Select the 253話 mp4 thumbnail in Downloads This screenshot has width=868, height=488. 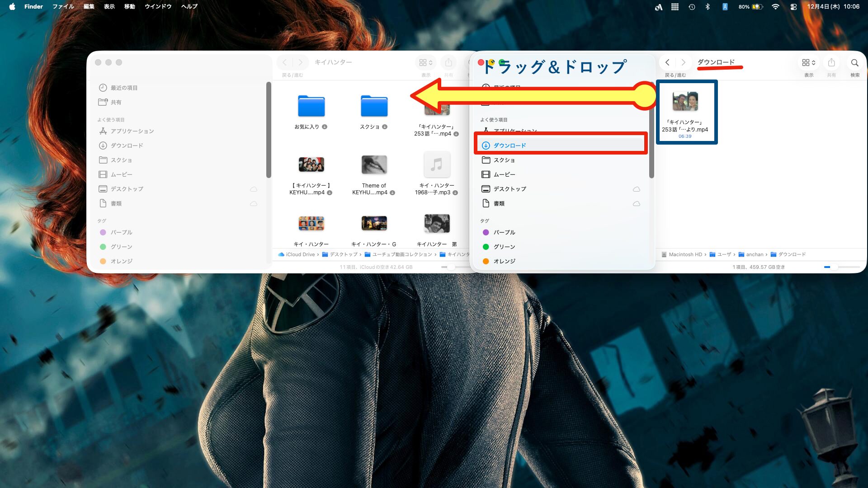(x=685, y=102)
